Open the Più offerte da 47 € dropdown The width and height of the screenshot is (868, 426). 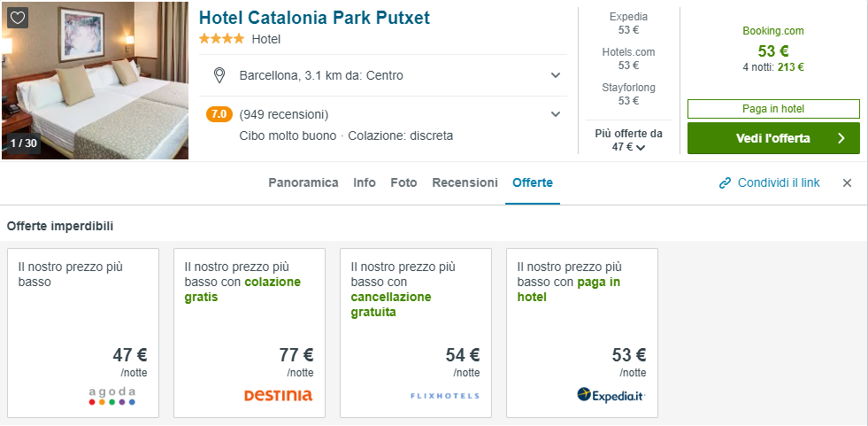[628, 141]
